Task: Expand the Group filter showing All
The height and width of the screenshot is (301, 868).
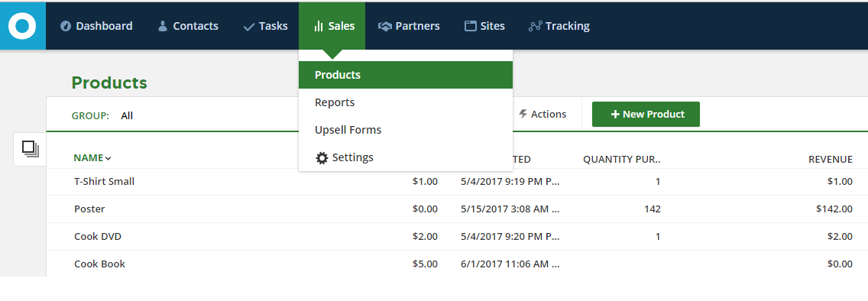Action: pyautogui.click(x=127, y=115)
